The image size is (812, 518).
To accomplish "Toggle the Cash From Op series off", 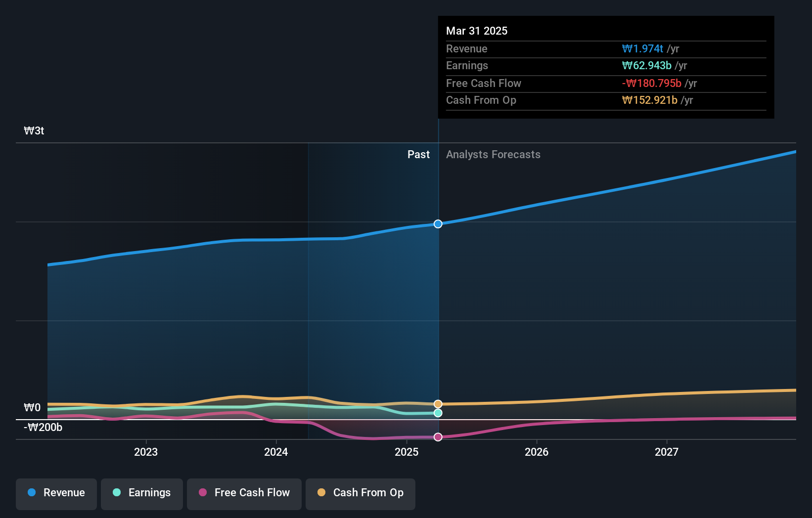I will click(x=361, y=493).
